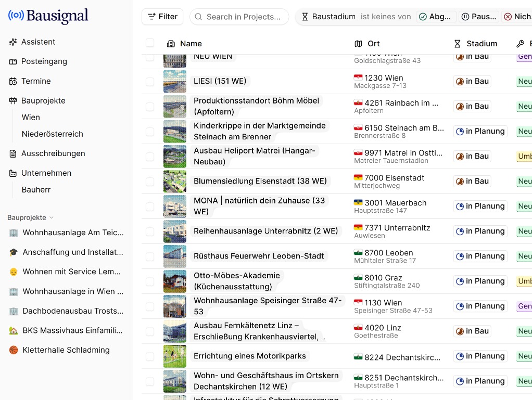Image resolution: width=532 pixels, height=400 pixels.
Task: Click the Bausignal logo icon
Action: [16, 15]
